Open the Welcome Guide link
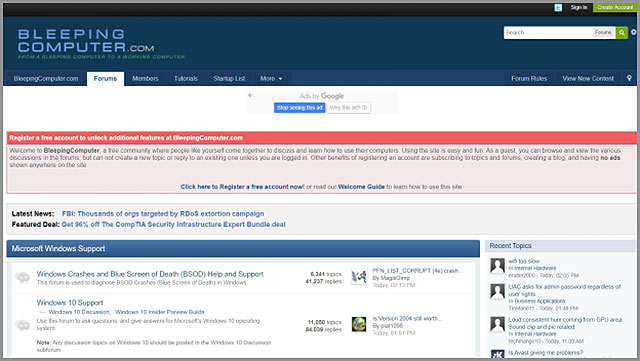The height and width of the screenshot is (361, 640). point(361,187)
